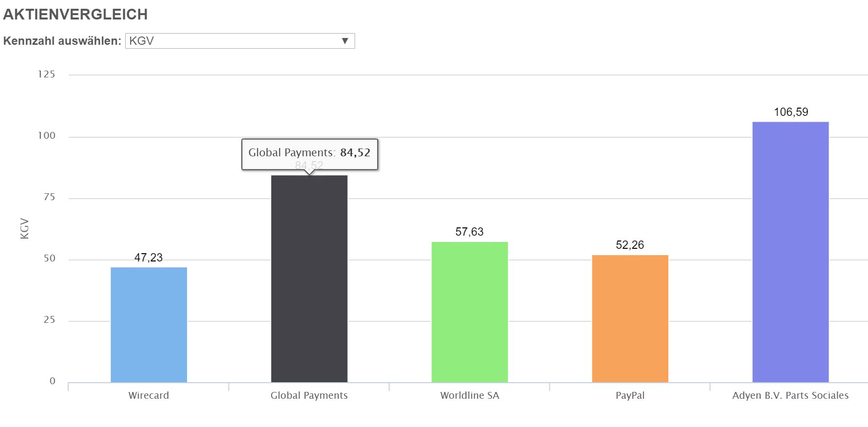The height and width of the screenshot is (427, 868).
Task: Click the 57,63 value label
Action: [470, 232]
